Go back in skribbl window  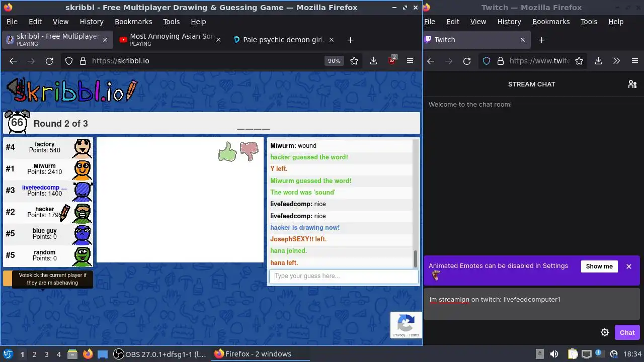coord(13,61)
